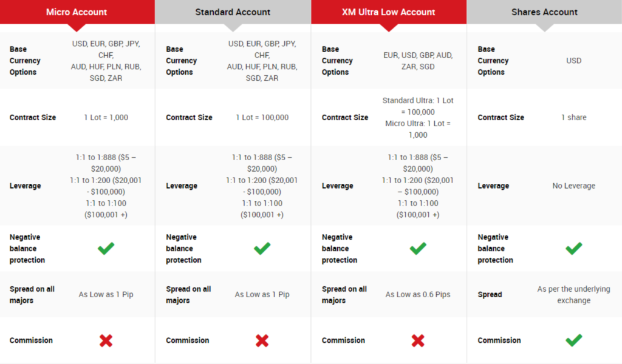This screenshot has width=622, height=364.
Task: Click the XM Ultra Low negative balance checkmark
Action: [418, 248]
